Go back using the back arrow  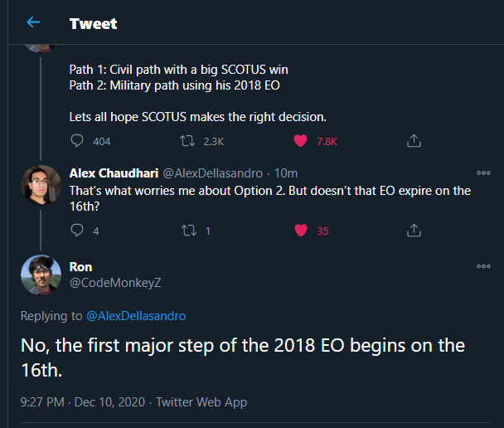(x=33, y=22)
